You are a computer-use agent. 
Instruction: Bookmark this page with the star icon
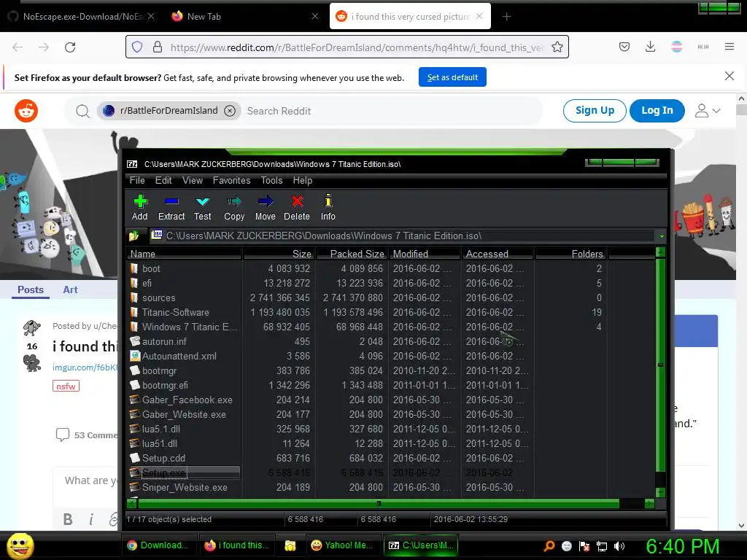tap(557, 47)
